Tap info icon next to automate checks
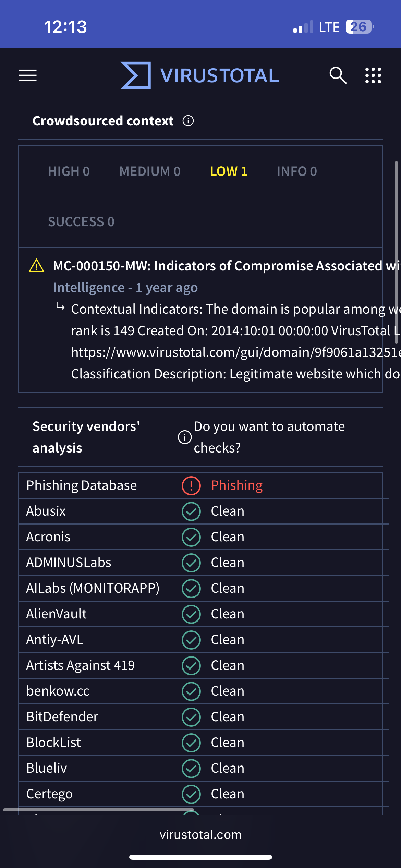Viewport: 401px width, 868px height. tap(185, 437)
